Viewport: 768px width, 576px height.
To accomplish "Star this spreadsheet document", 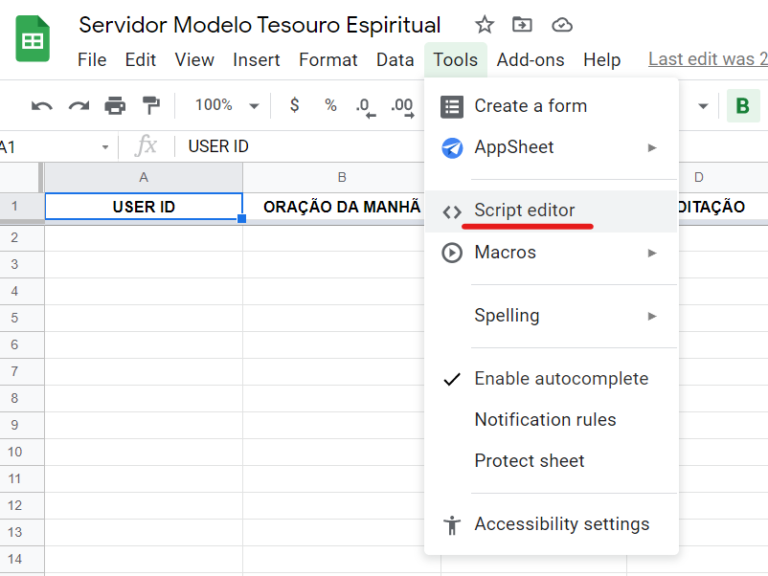I will coord(484,25).
